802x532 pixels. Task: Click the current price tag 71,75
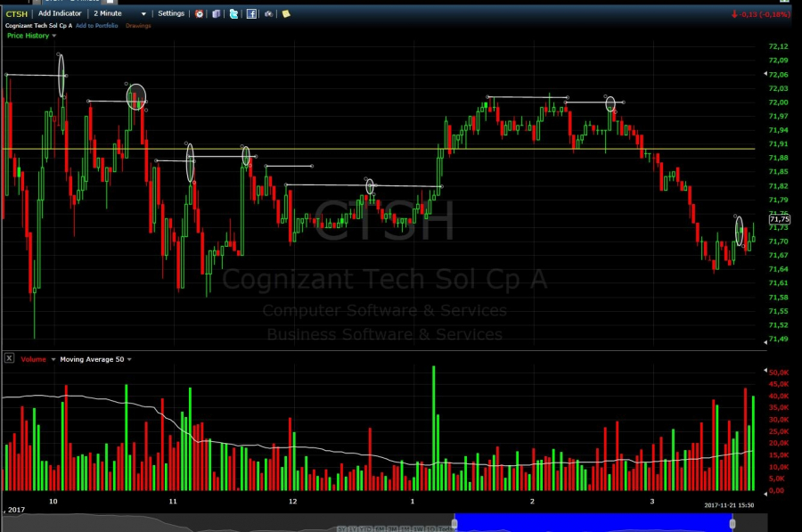[780, 219]
